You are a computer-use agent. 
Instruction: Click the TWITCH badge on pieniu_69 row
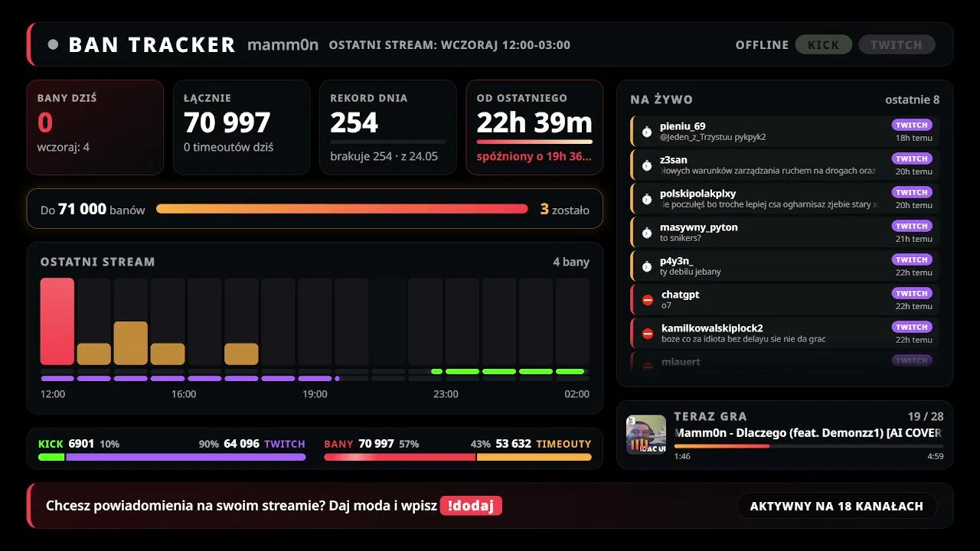pyautogui.click(x=912, y=125)
